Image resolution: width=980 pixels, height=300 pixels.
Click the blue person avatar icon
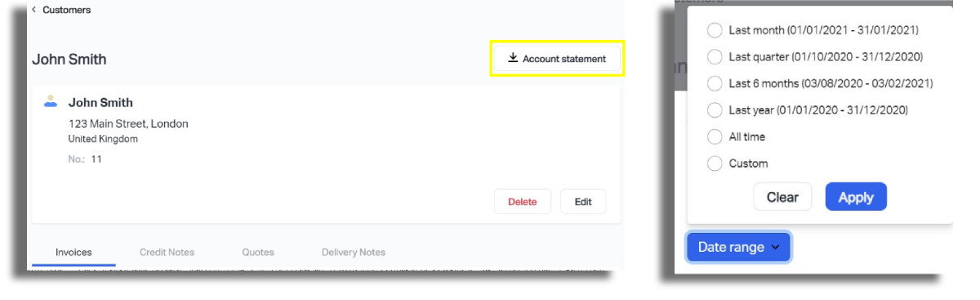coord(51,101)
